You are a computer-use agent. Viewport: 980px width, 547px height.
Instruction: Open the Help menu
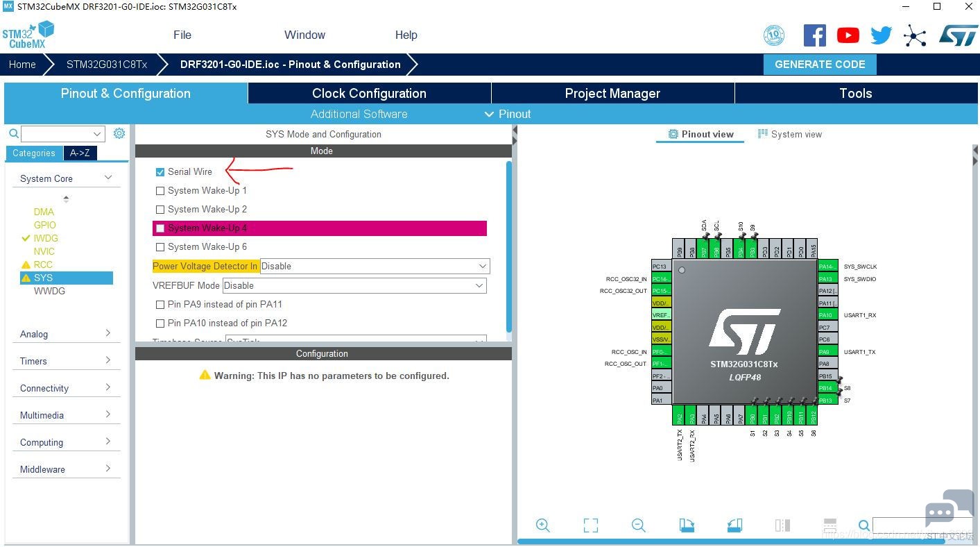click(406, 35)
